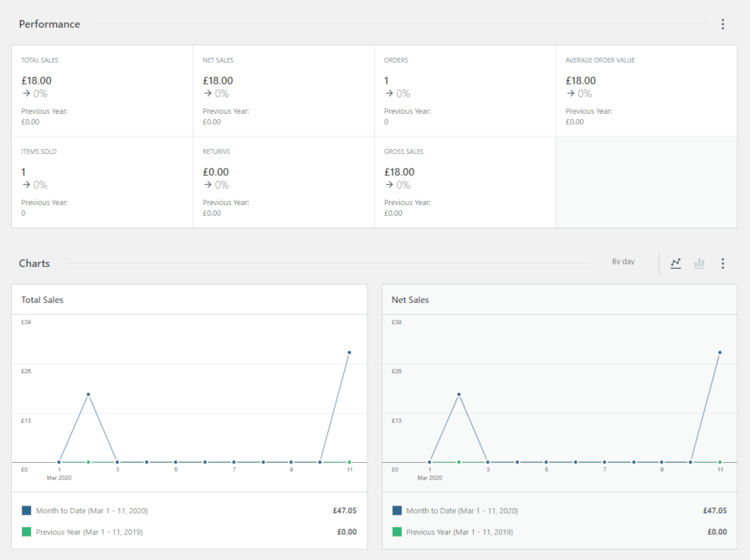Click the Mar 11 data point in Total Sales
This screenshot has width=750, height=560.
click(349, 352)
